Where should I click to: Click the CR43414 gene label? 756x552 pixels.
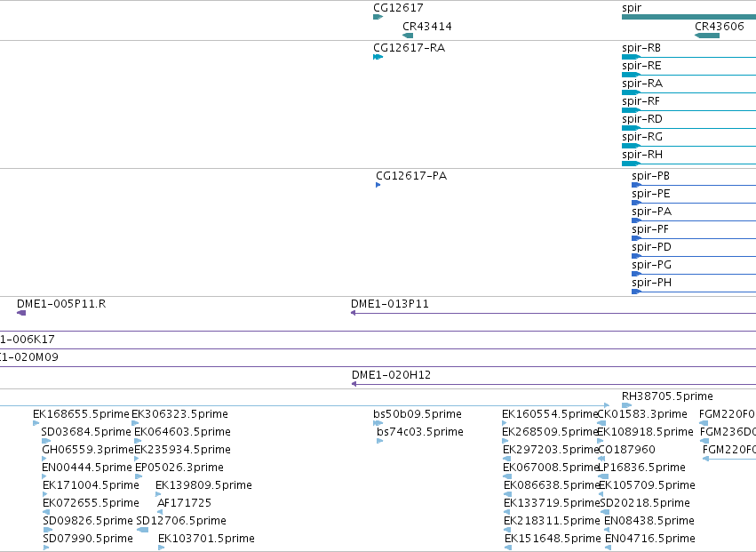(x=427, y=27)
